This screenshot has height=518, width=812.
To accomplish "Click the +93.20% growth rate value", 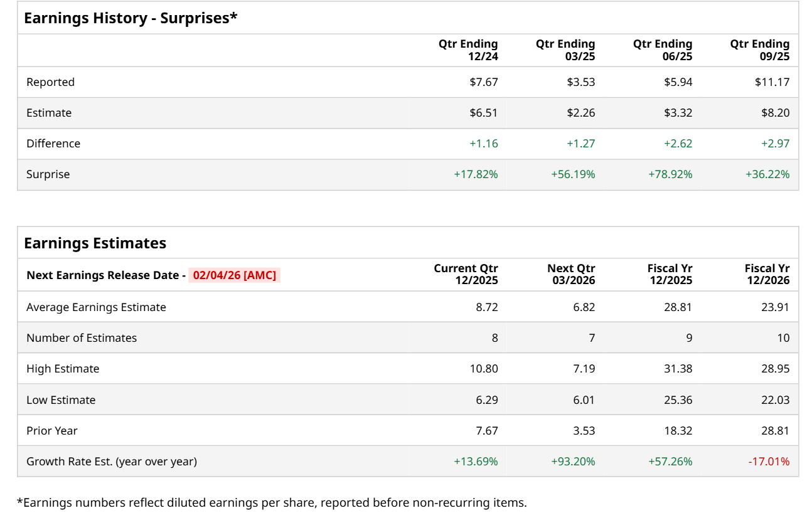I will [x=573, y=462].
